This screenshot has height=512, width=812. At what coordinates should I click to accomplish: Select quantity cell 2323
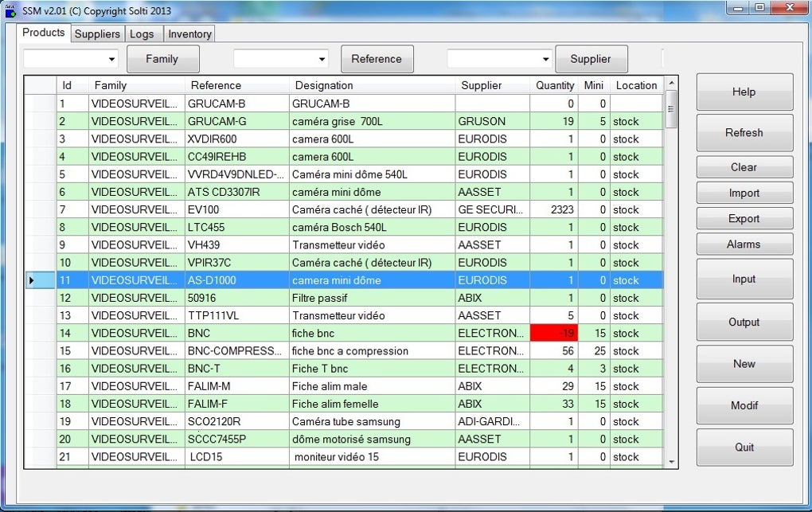pos(554,209)
